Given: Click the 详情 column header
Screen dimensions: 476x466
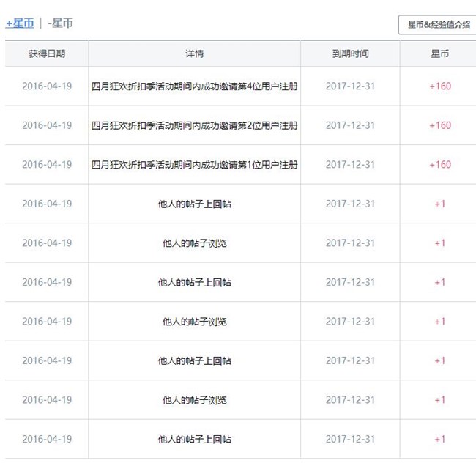Looking at the screenshot, I should pos(194,54).
